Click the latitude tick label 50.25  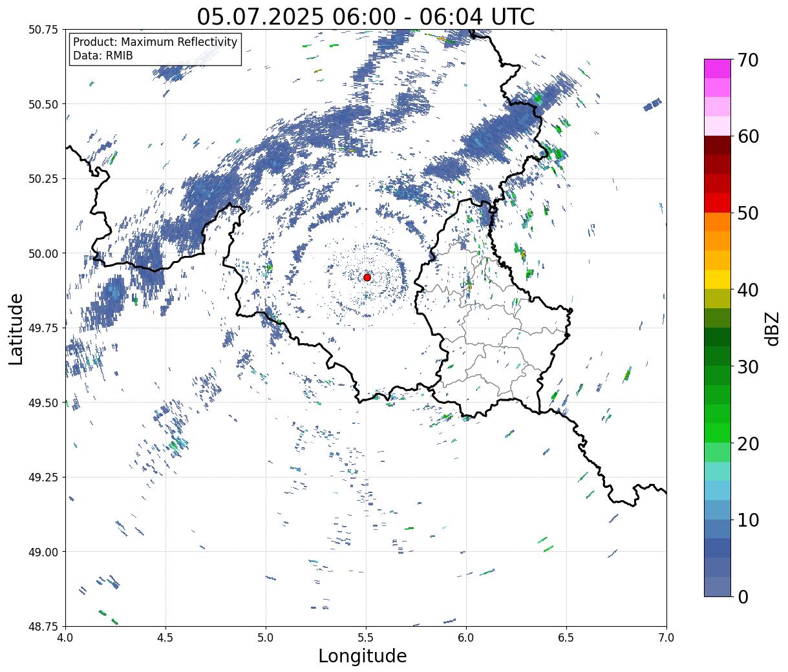click(43, 179)
